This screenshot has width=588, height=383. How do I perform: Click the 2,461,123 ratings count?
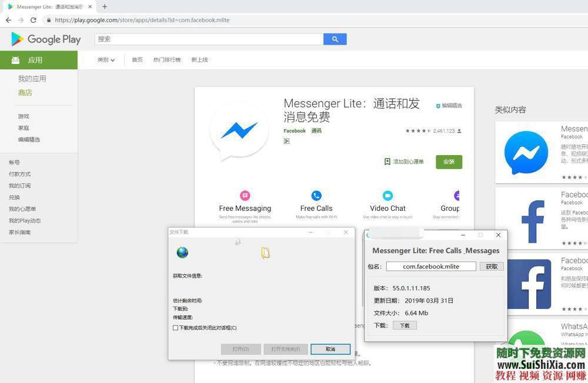[x=443, y=131]
